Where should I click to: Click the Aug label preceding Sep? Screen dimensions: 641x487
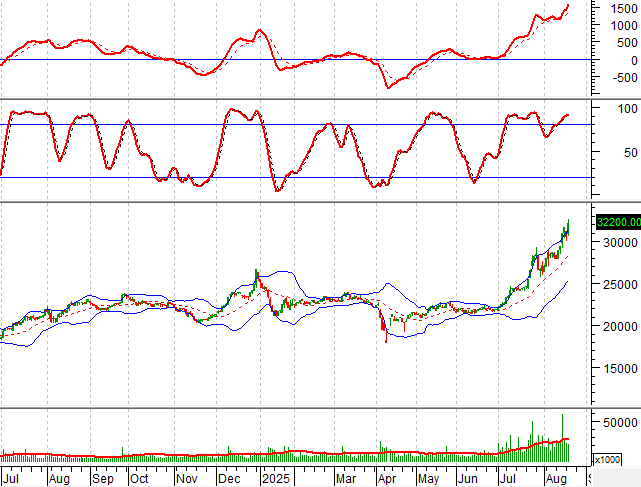click(x=59, y=479)
